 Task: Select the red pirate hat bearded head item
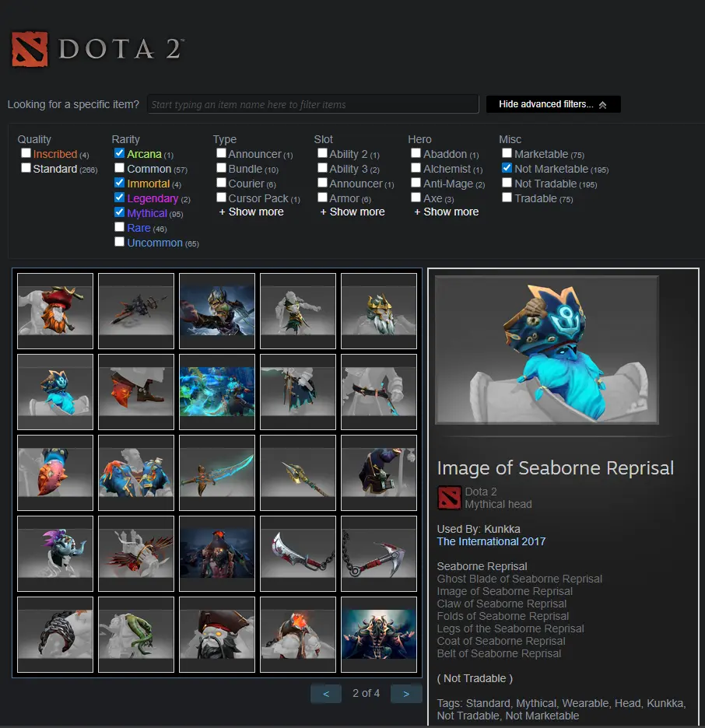coord(55,310)
